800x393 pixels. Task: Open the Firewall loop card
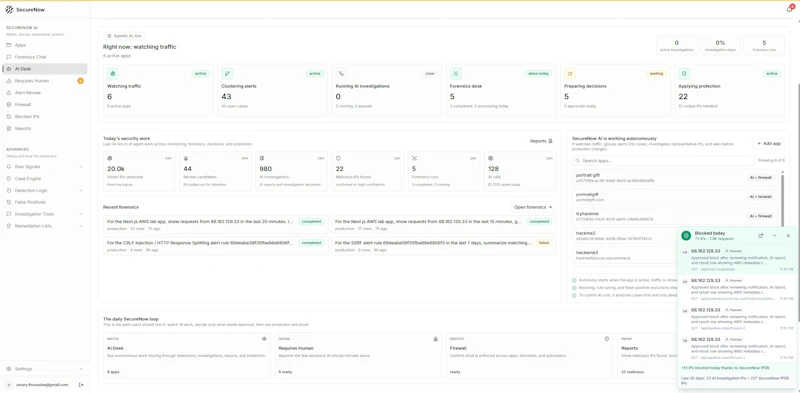coord(530,356)
